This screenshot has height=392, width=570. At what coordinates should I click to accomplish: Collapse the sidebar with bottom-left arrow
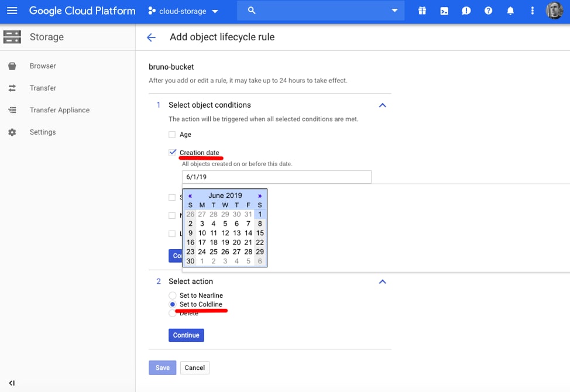coord(12,383)
